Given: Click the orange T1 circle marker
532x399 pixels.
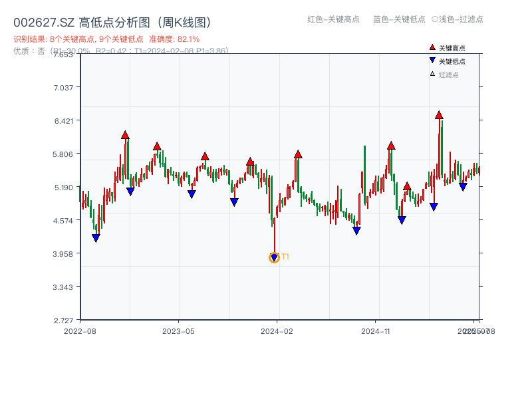Looking at the screenshot, I should click(x=274, y=258).
